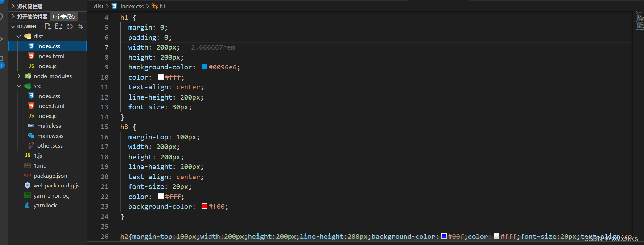Open color picker for #00f swatch on line 26
Image resolution: width=644 pixels, height=245 pixels.
pyautogui.click(x=444, y=236)
